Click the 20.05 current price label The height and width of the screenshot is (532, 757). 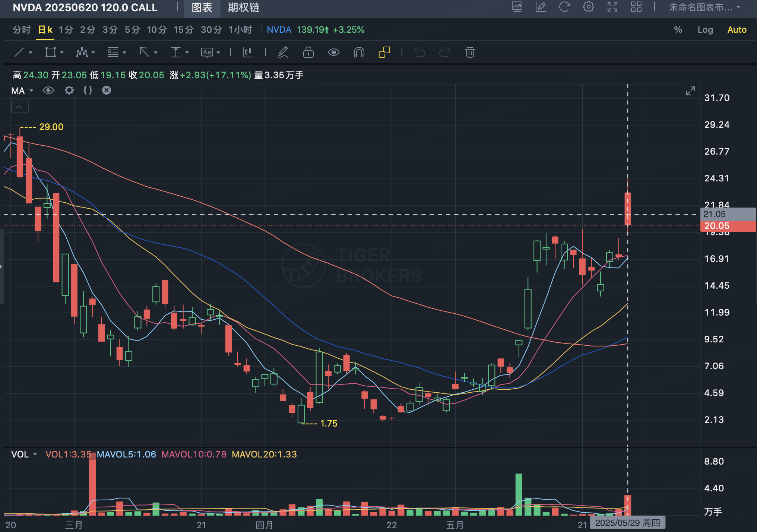tap(728, 226)
